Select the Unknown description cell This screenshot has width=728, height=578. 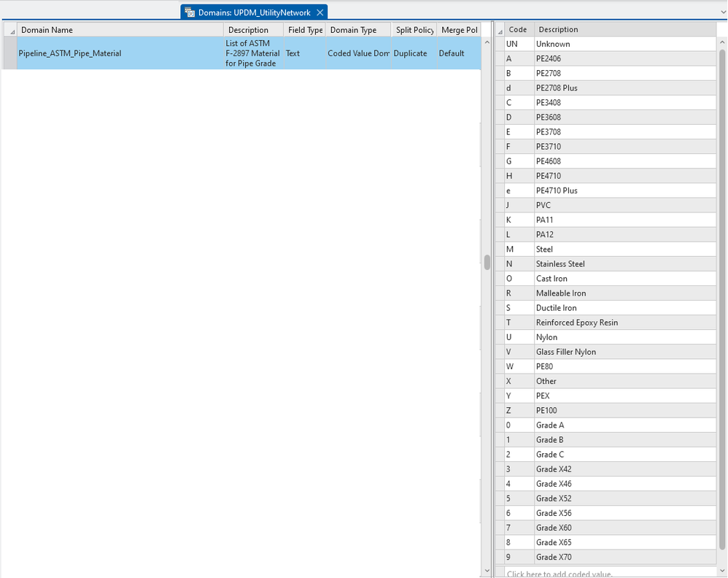coord(625,44)
